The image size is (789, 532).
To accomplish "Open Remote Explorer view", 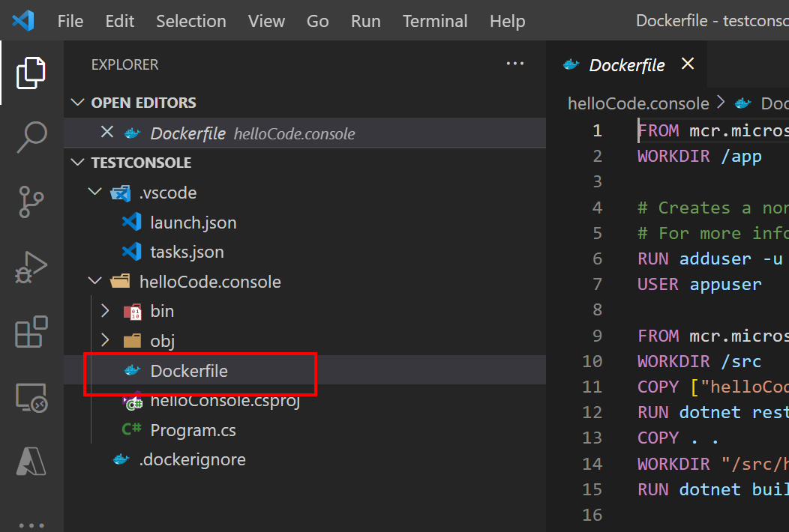I will [31, 398].
